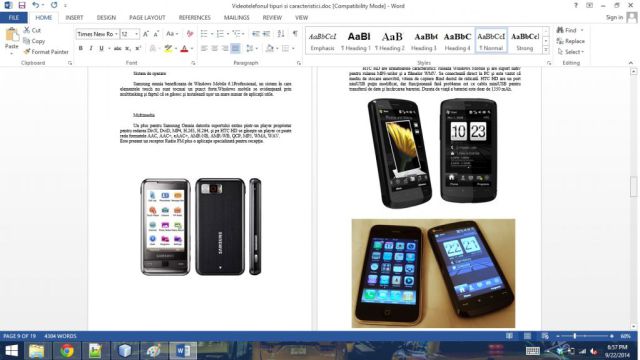The image size is (640, 360).
Task: Open shading color dropdown
Action: [276, 48]
